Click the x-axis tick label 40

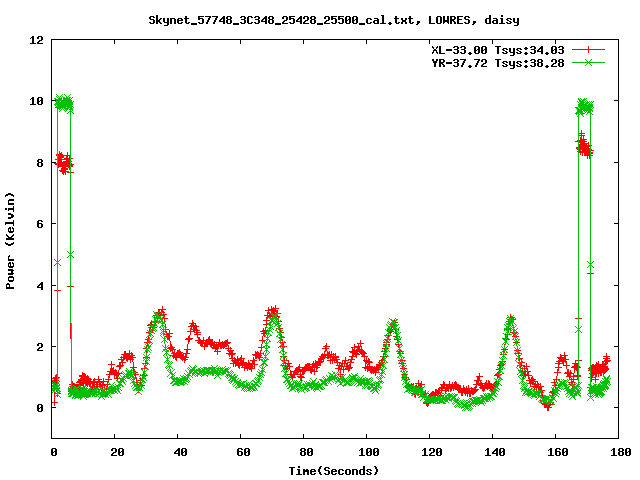180,452
